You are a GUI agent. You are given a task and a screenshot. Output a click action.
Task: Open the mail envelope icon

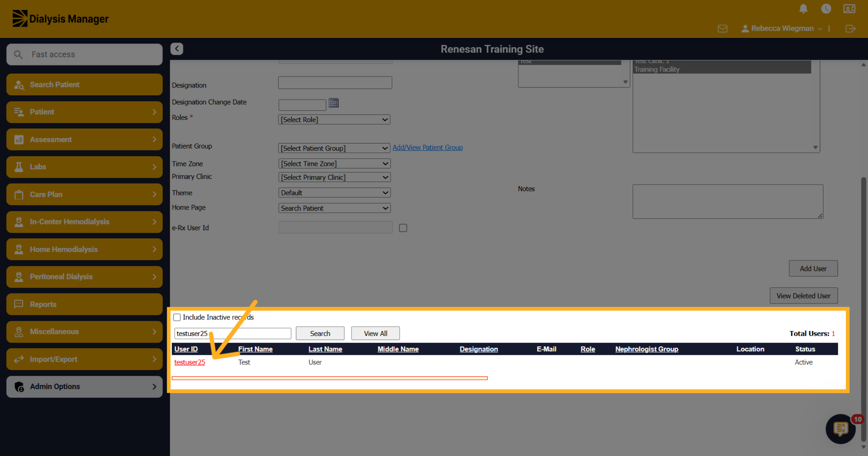(723, 29)
